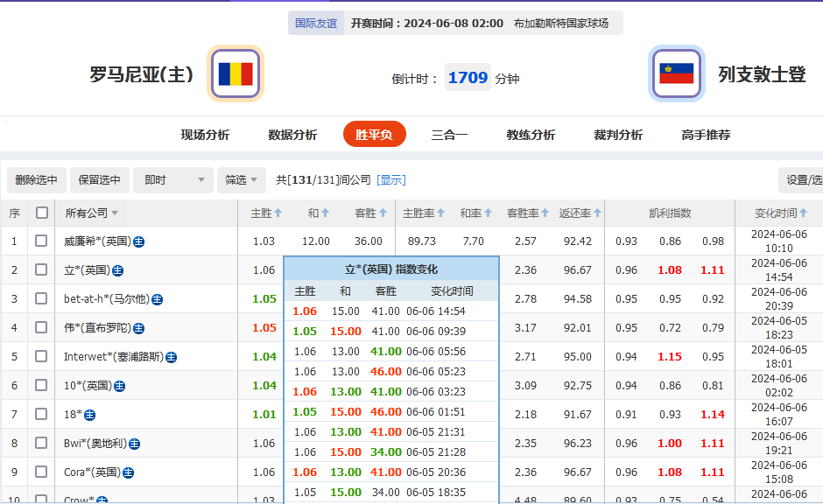Image resolution: width=823 pixels, height=504 pixels.
Task: Click the 主 icon beside Bwi*(奥地利)
Action: (x=133, y=444)
